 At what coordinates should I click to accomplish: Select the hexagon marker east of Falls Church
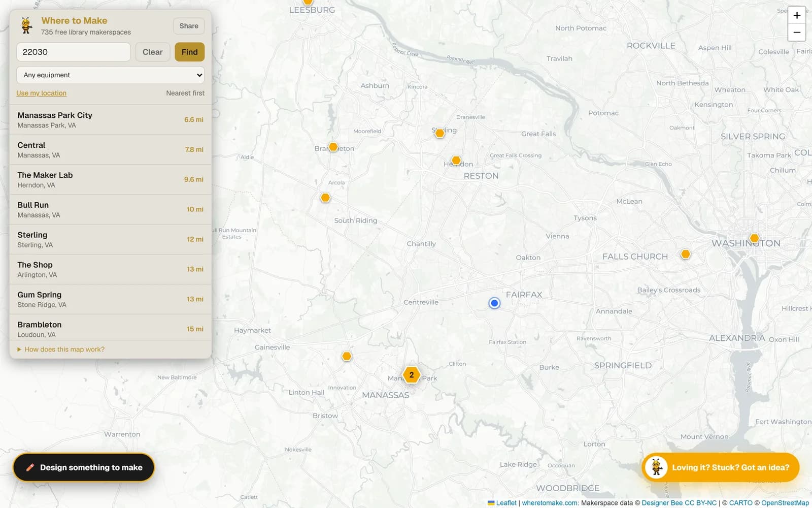coord(686,254)
